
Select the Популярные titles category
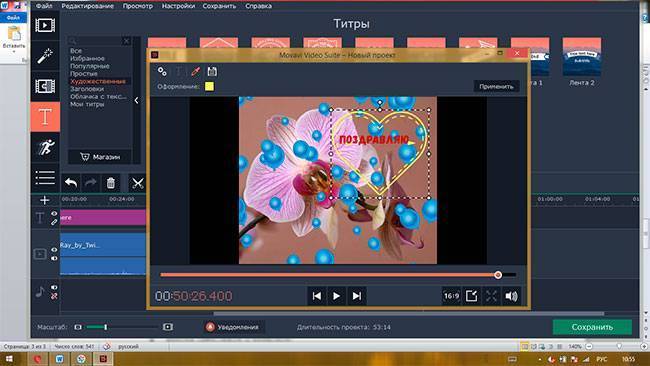tap(90, 66)
